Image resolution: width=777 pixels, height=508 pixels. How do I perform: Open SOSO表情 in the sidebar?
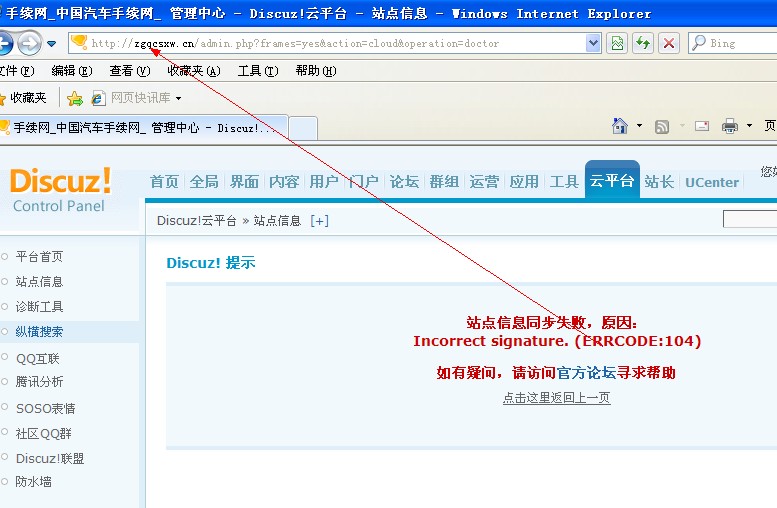[x=45, y=408]
